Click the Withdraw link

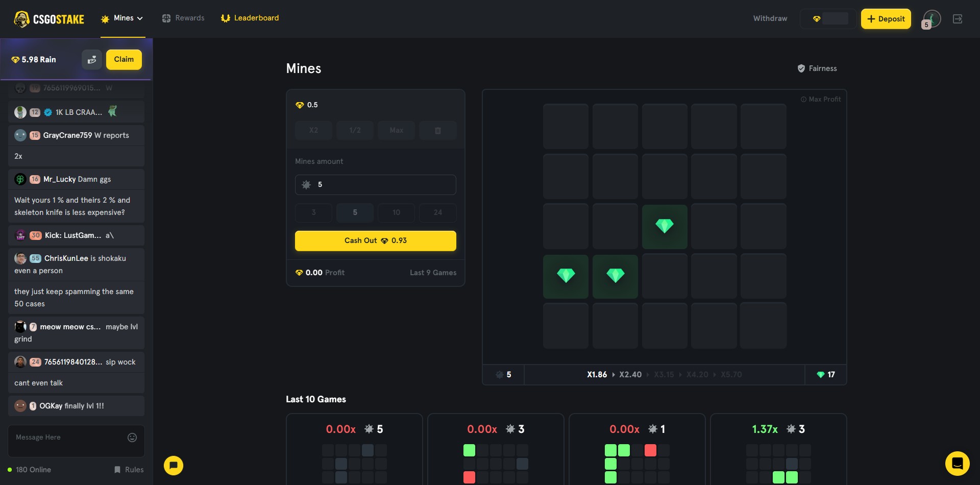point(770,19)
